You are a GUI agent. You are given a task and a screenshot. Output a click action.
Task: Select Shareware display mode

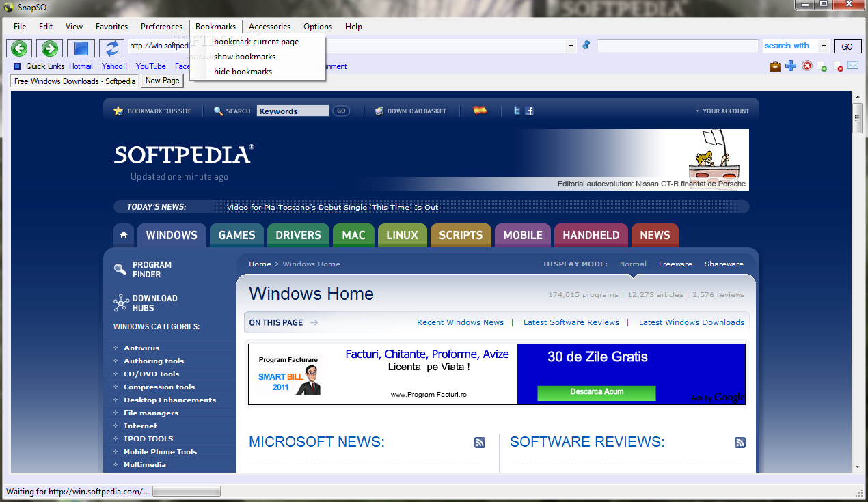[724, 264]
